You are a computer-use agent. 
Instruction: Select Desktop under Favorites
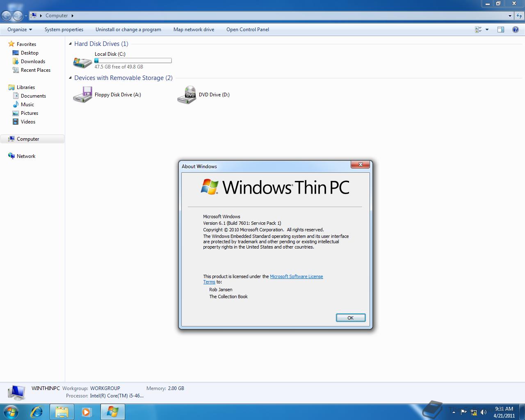click(x=30, y=53)
